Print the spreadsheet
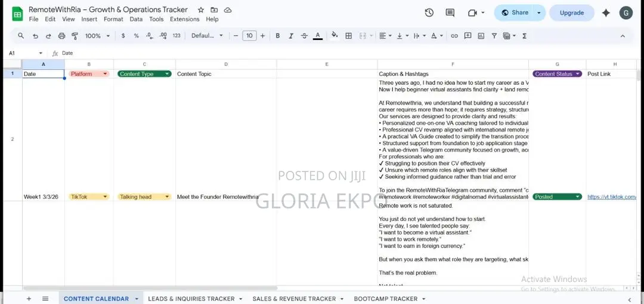The height and width of the screenshot is (304, 644). [x=61, y=36]
